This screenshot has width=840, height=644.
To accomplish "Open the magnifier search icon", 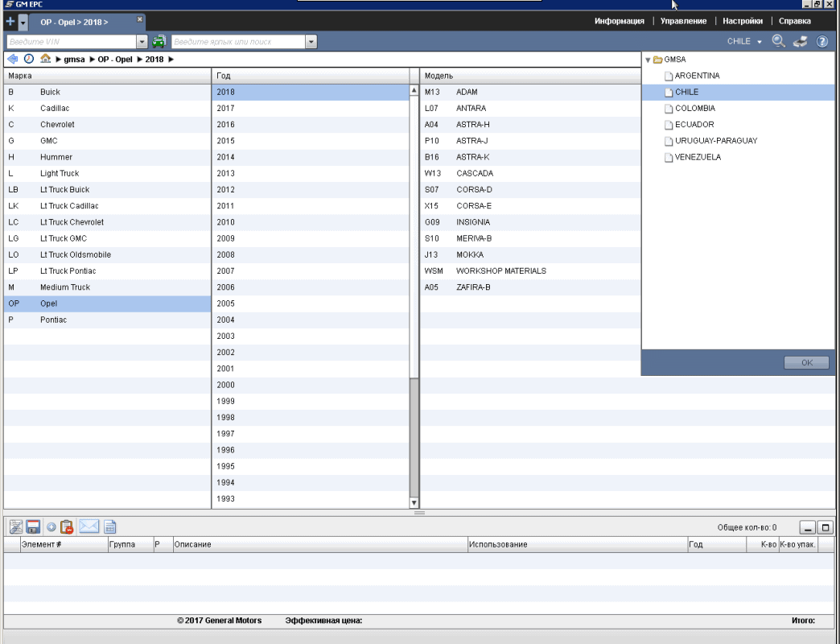I will tap(778, 41).
